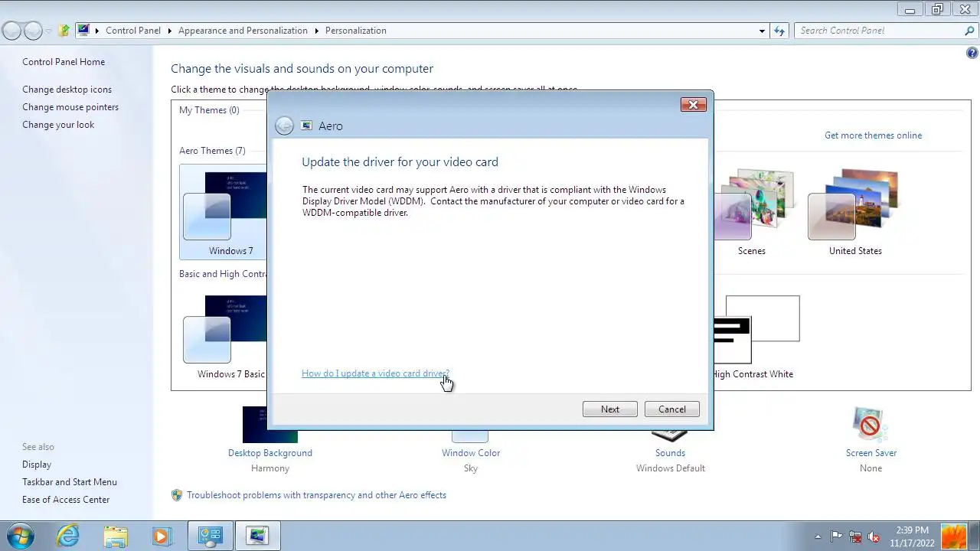This screenshot has width=980, height=551.
Task: Open Sounds settings
Action: pos(670,453)
